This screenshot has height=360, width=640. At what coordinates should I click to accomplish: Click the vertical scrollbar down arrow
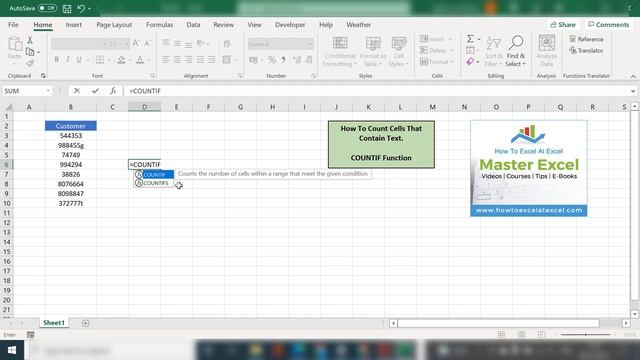(x=635, y=314)
